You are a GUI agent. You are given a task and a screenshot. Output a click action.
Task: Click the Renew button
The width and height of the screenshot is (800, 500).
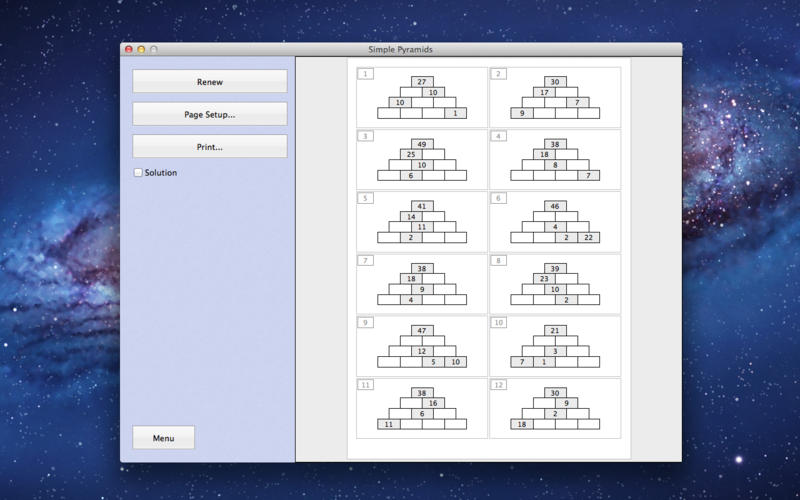click(210, 82)
